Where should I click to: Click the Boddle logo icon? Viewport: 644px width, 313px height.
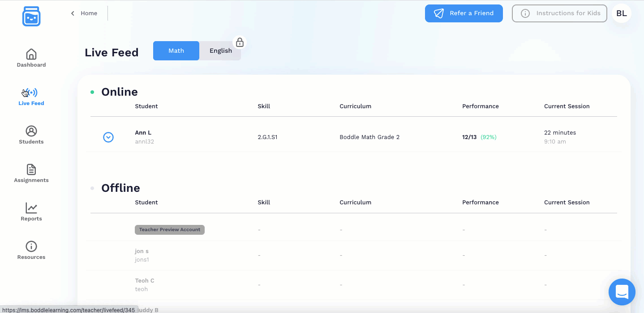click(31, 17)
